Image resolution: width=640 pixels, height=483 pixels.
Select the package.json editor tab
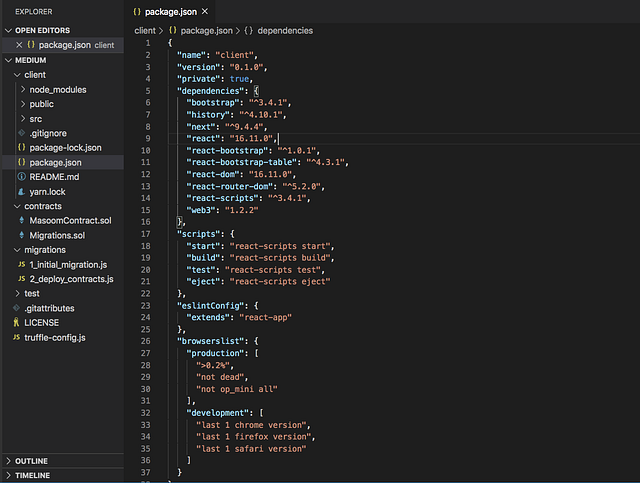[x=171, y=10]
